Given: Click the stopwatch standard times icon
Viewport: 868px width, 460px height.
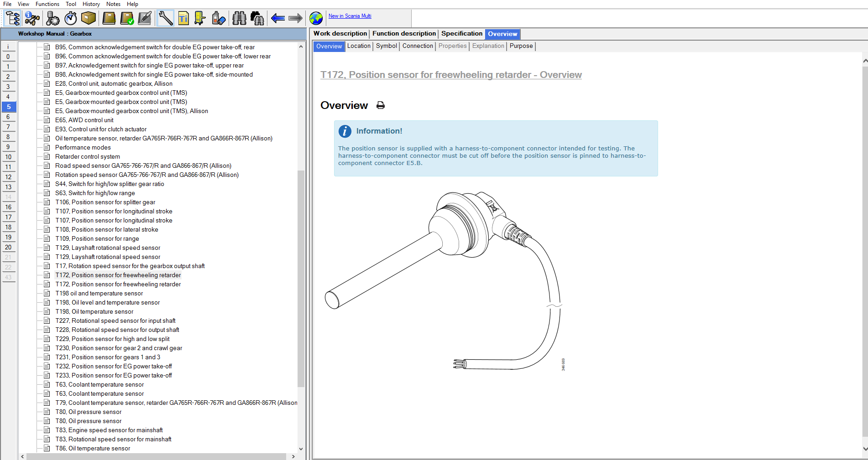Looking at the screenshot, I should click(x=71, y=19).
